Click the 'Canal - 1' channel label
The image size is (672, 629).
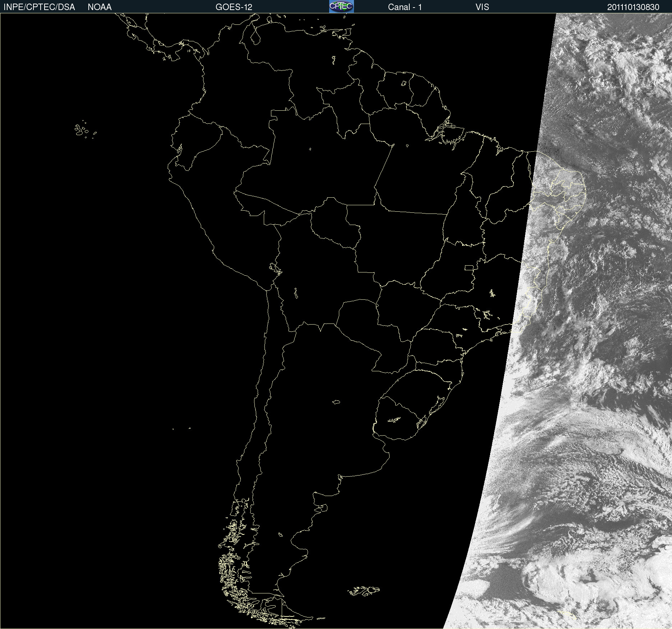[x=405, y=7]
